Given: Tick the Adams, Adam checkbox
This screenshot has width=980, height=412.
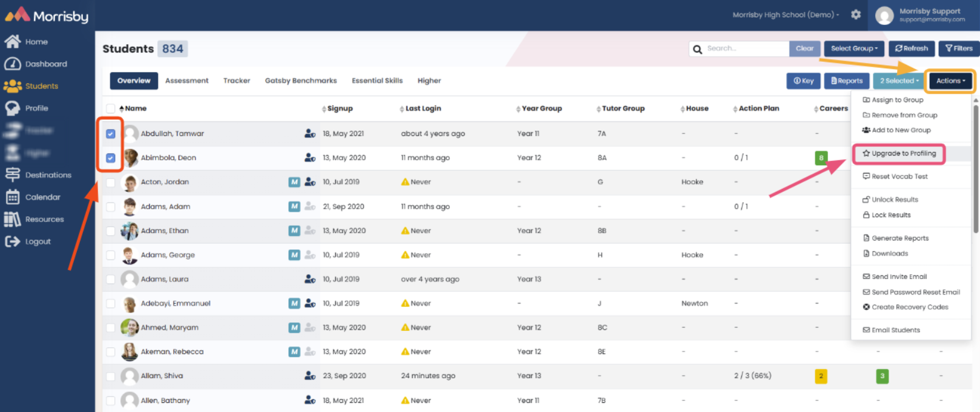Looking at the screenshot, I should point(111,206).
